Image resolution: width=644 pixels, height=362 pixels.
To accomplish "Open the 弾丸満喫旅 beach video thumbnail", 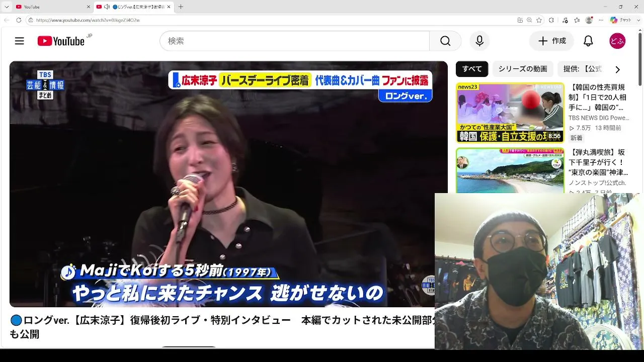I will [x=510, y=170].
